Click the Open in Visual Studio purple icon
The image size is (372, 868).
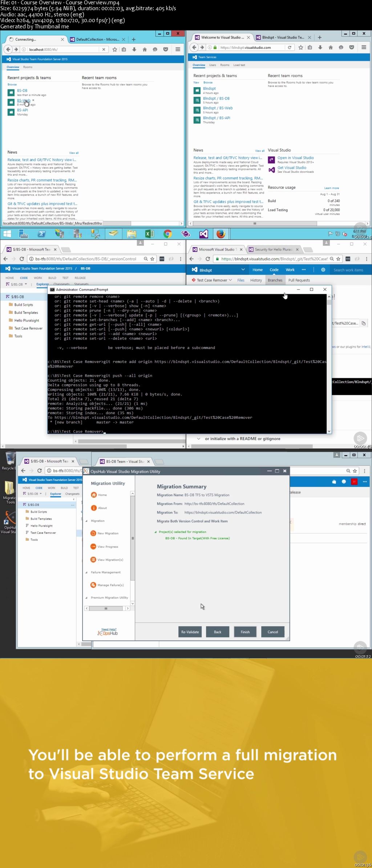click(x=271, y=160)
